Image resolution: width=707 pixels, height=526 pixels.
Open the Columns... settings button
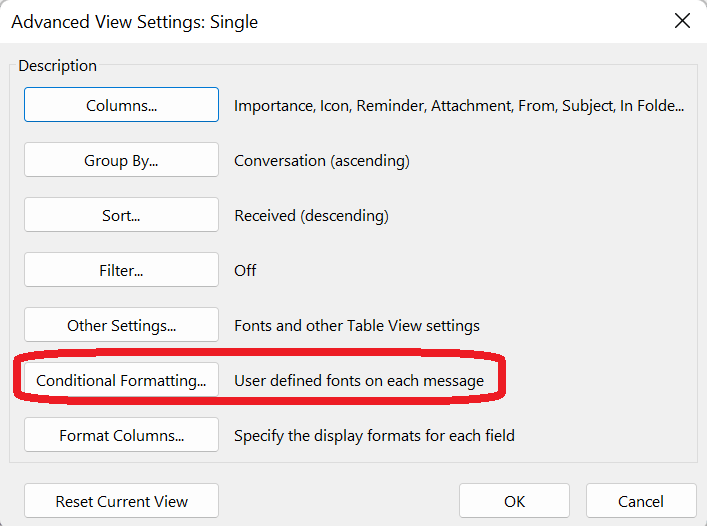point(121,105)
